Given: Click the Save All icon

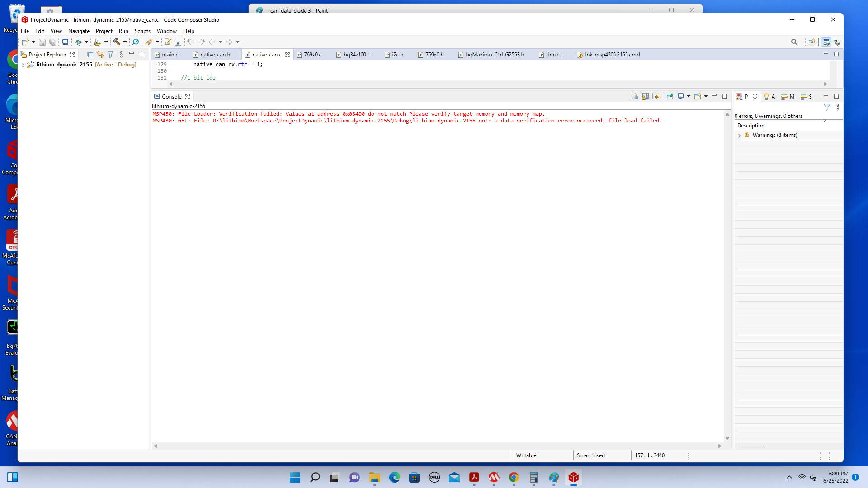Looking at the screenshot, I should tap(52, 42).
